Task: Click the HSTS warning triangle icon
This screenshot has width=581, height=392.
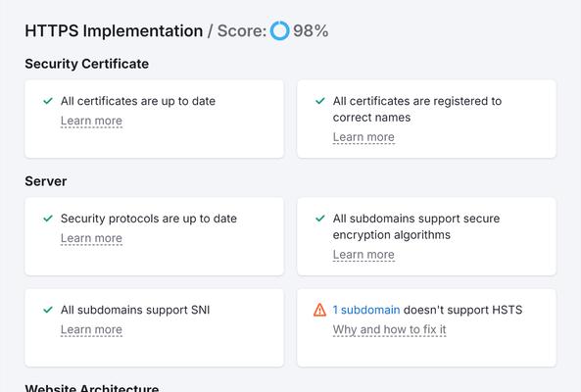Action: [x=319, y=310]
